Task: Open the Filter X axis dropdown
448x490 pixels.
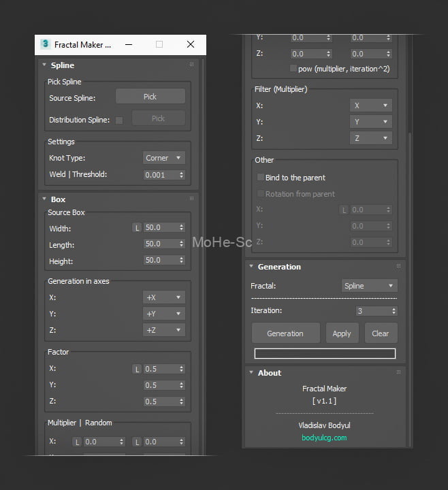Action: coord(371,105)
